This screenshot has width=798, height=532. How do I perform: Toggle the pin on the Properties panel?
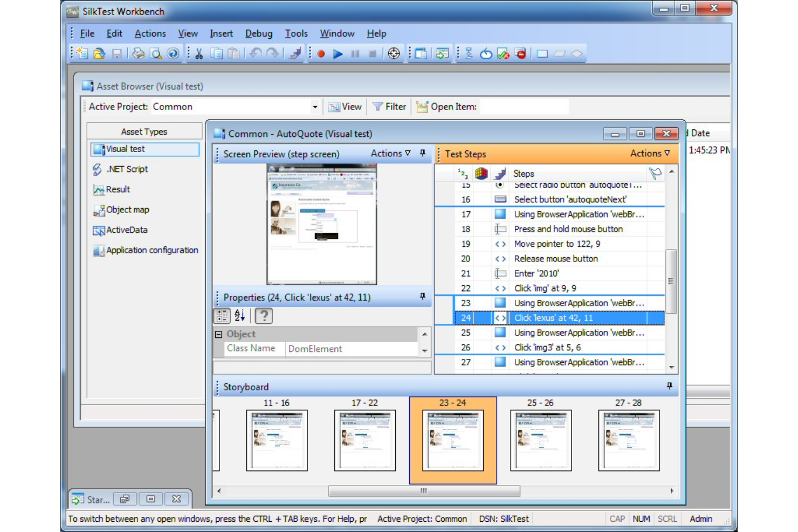[x=423, y=296]
